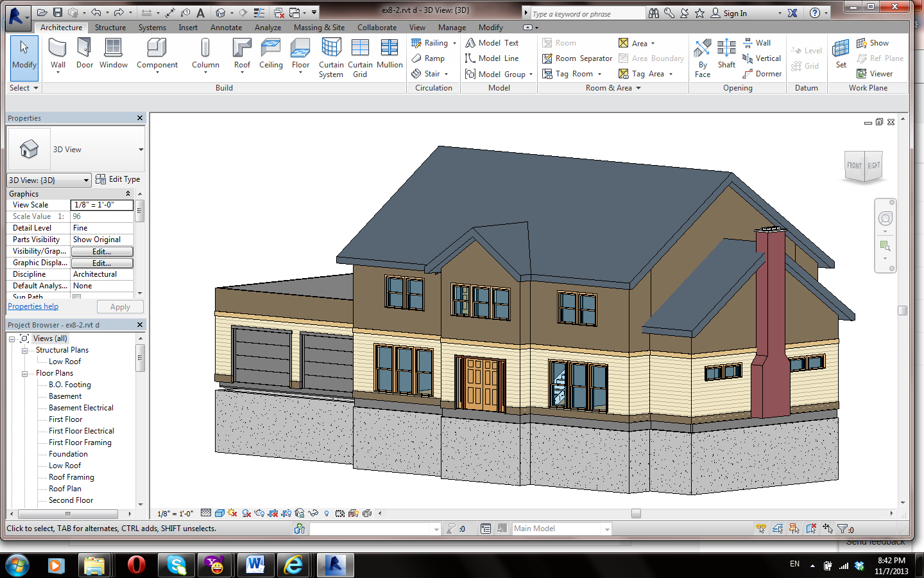Open Visual Style in view control bar
The height and width of the screenshot is (578, 924).
(x=219, y=513)
